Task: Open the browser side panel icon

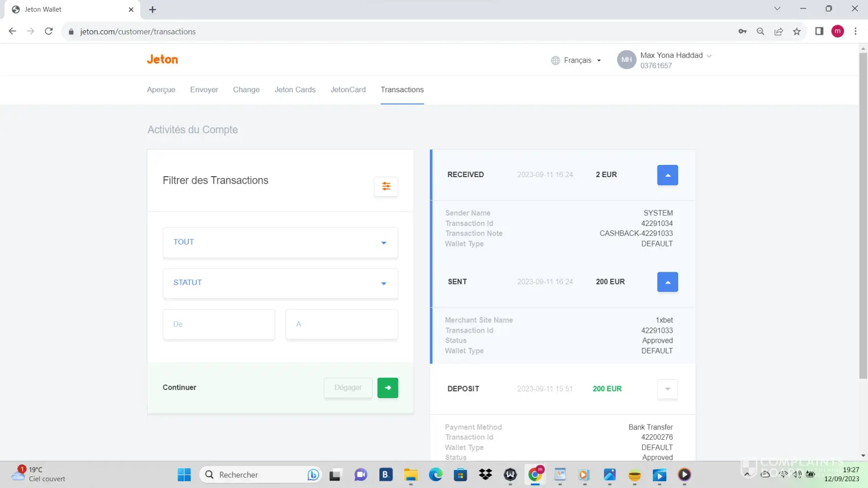Action: tap(819, 32)
